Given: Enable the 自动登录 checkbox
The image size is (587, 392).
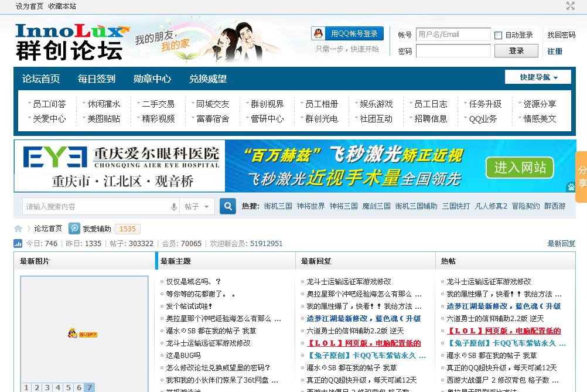Looking at the screenshot, I should click(499, 35).
